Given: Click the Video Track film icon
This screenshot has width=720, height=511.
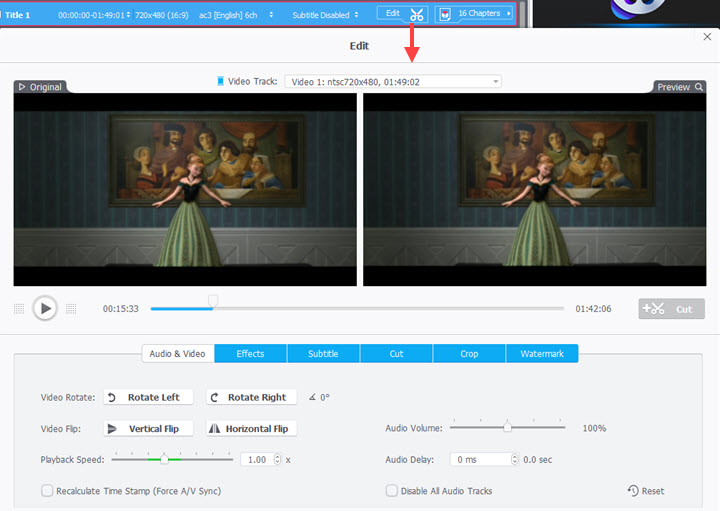Looking at the screenshot, I should coord(220,81).
